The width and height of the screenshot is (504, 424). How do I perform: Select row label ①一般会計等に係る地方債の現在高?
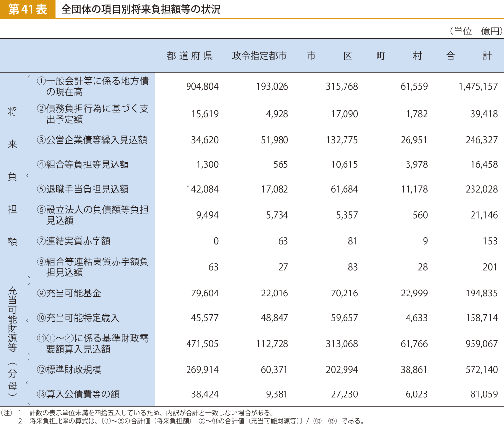coord(93,86)
